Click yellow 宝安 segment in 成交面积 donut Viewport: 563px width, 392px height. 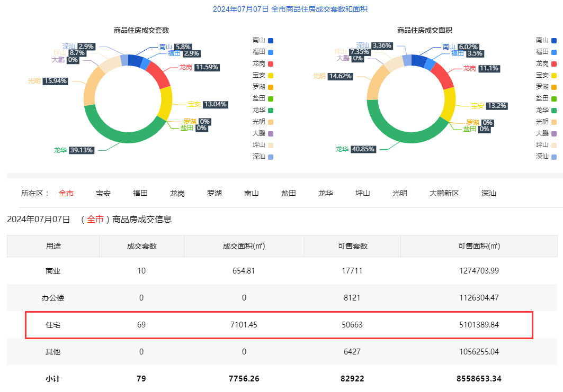(449, 103)
